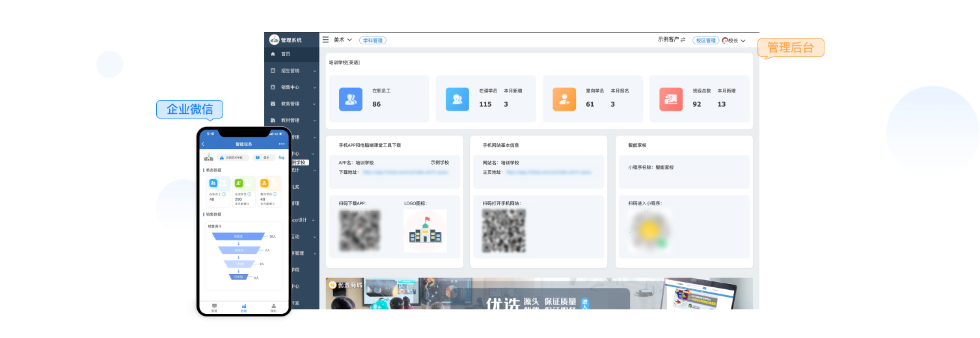The height and width of the screenshot is (338, 980).
Task: Tap the 美术 subject pill on phone
Action: click(x=264, y=158)
